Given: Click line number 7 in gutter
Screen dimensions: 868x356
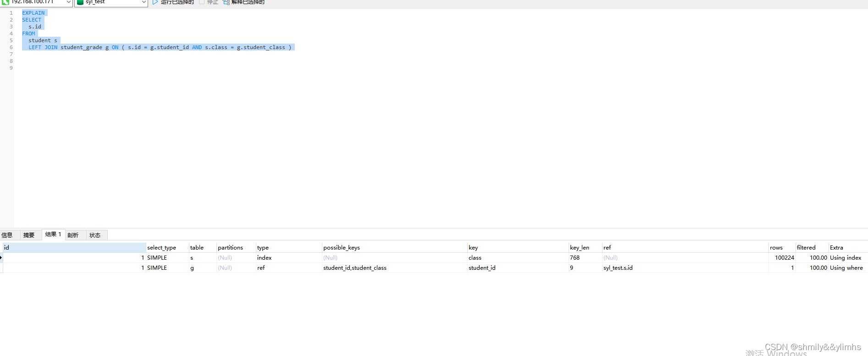Looking at the screenshot, I should click(x=11, y=54).
